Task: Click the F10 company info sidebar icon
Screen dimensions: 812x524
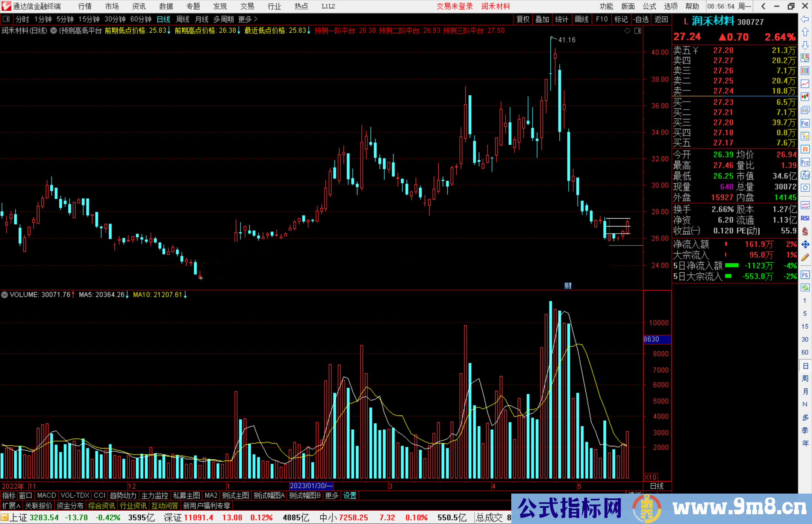Action: pyautogui.click(x=805, y=123)
